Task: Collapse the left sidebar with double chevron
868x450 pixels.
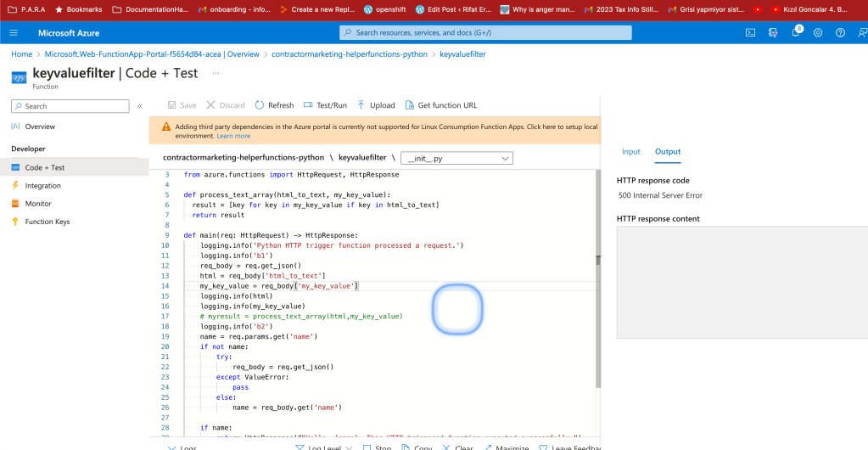Action: (140, 106)
